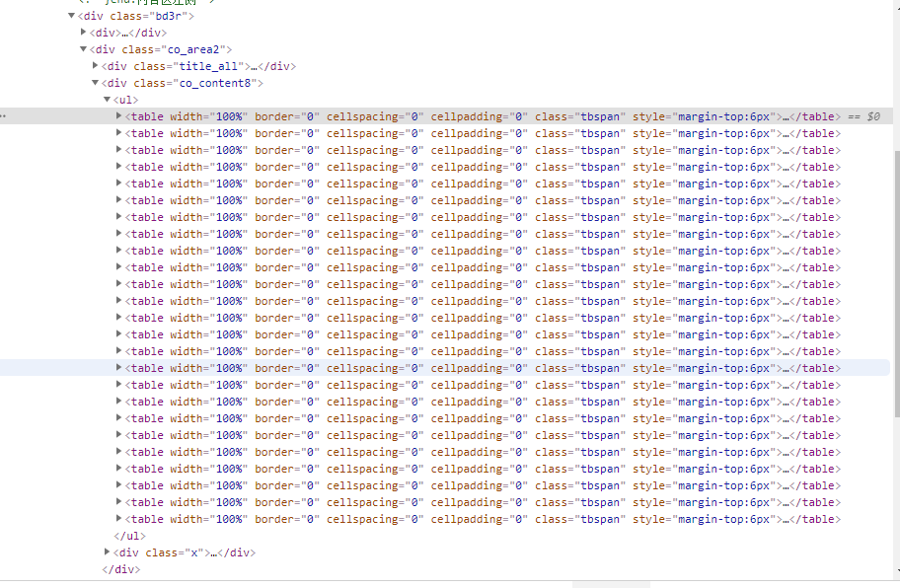This screenshot has height=588, width=900.
Task: Expand the last table before closing </ul>
Action: pos(119,519)
